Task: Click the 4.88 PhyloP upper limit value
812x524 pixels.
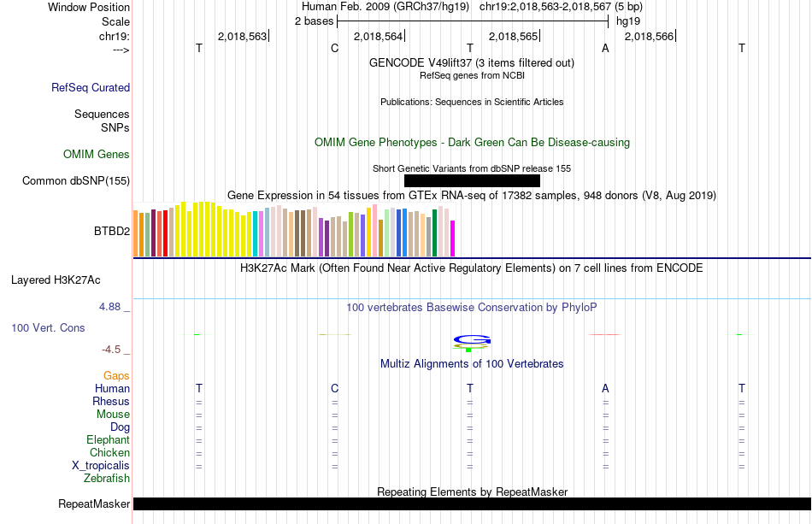Action: tap(109, 307)
